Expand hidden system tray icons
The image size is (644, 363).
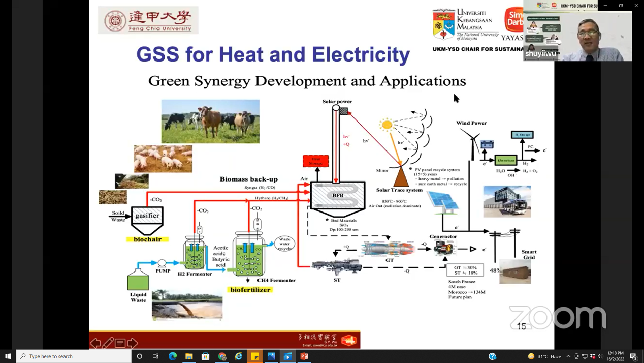point(568,356)
